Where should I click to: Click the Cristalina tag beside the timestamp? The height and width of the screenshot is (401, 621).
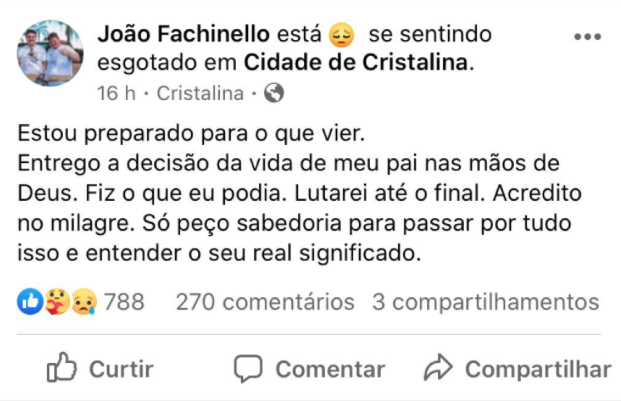point(200,93)
